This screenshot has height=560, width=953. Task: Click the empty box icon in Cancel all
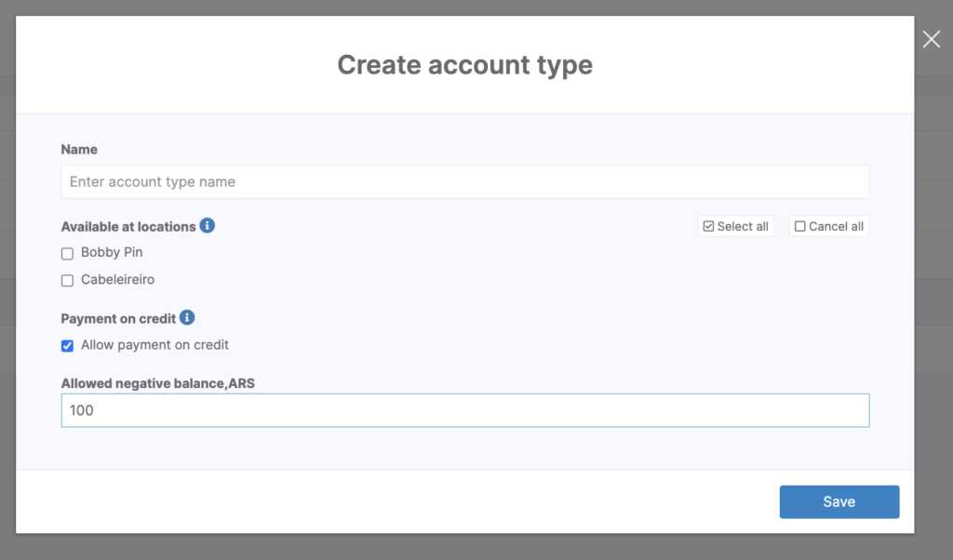tap(800, 226)
